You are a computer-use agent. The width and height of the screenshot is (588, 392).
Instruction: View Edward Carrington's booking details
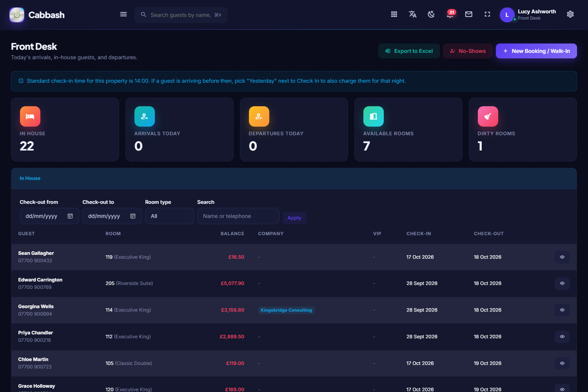(x=562, y=283)
